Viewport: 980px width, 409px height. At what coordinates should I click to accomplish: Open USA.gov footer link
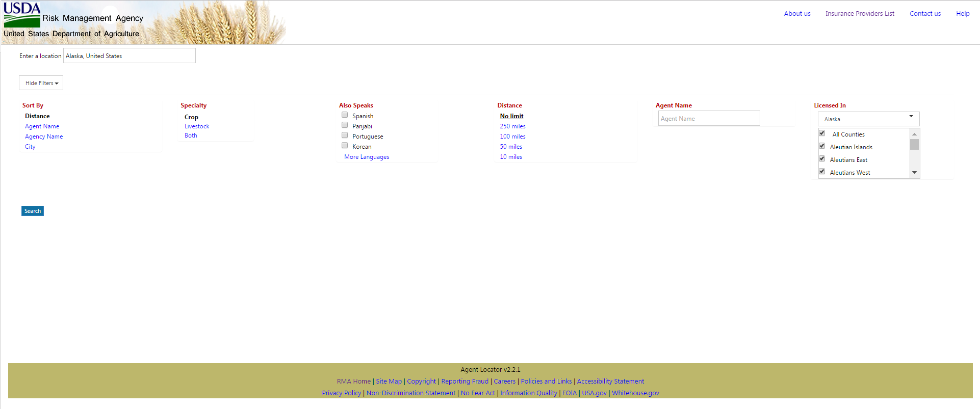click(x=594, y=393)
